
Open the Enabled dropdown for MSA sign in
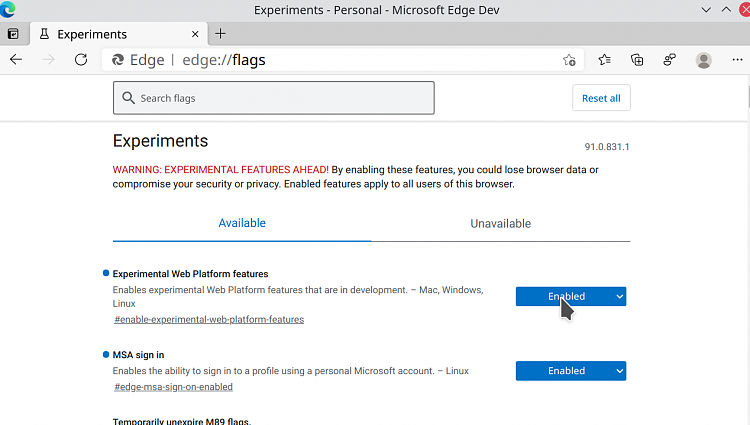[571, 371]
